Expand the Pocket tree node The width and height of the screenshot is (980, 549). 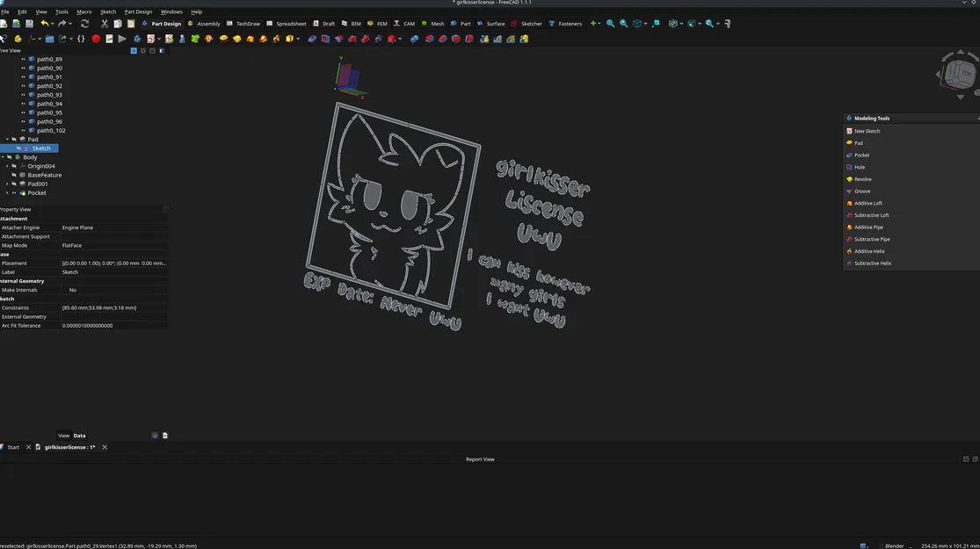tap(8, 193)
